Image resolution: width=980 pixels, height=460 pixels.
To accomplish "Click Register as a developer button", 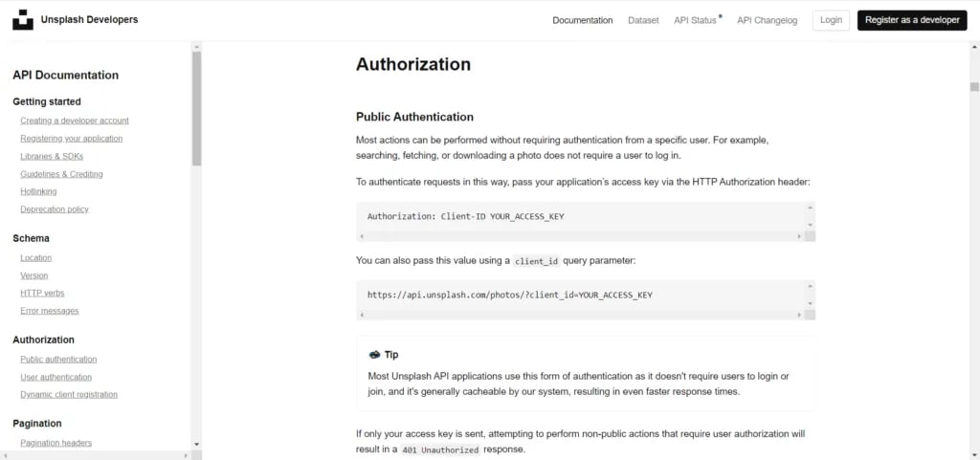I will (911, 20).
